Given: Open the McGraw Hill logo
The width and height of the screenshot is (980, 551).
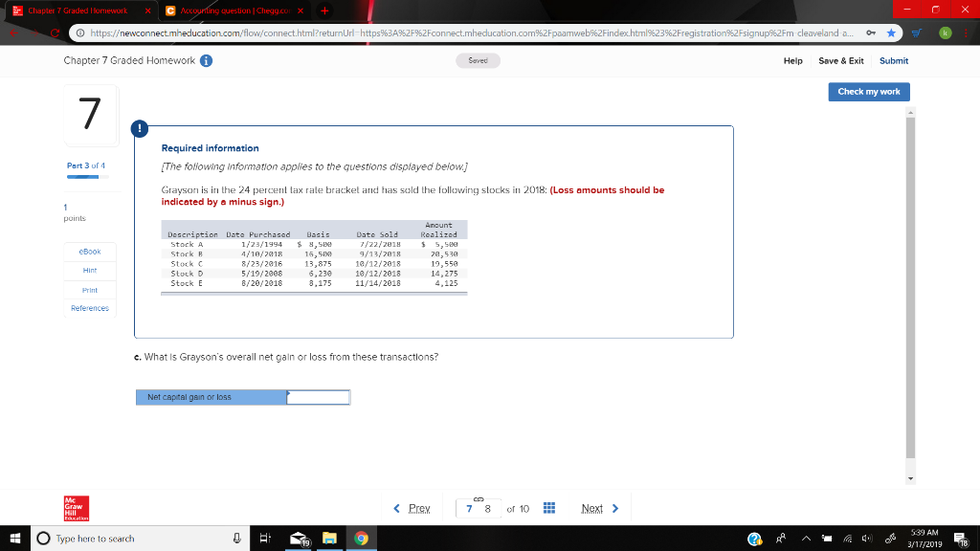Looking at the screenshot, I should 76,508.
